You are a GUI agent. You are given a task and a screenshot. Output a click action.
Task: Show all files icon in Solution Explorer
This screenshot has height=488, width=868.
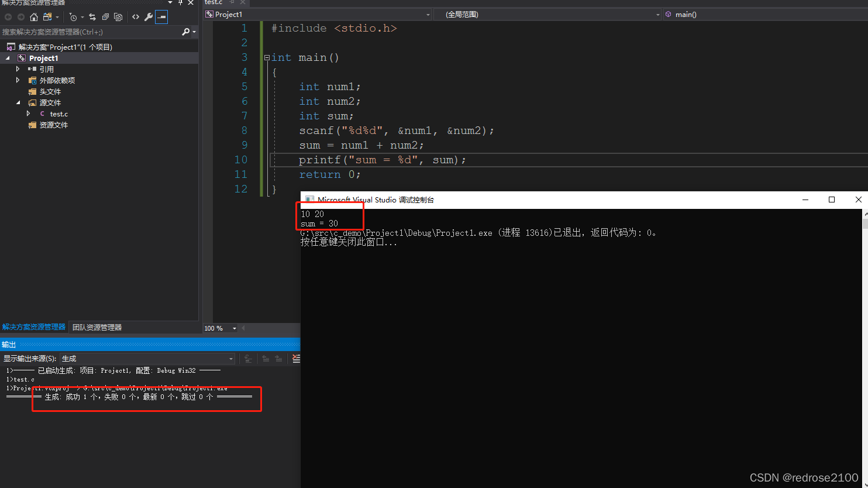point(119,17)
